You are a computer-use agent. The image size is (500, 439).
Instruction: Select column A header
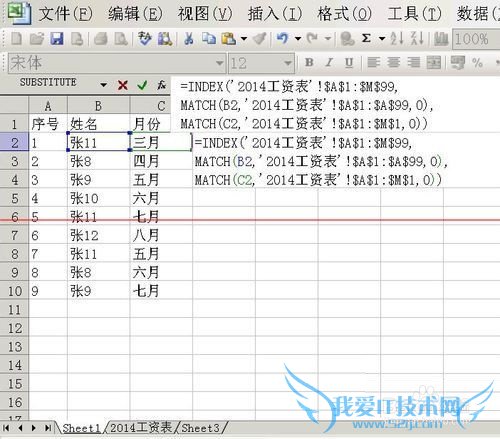click(x=48, y=106)
